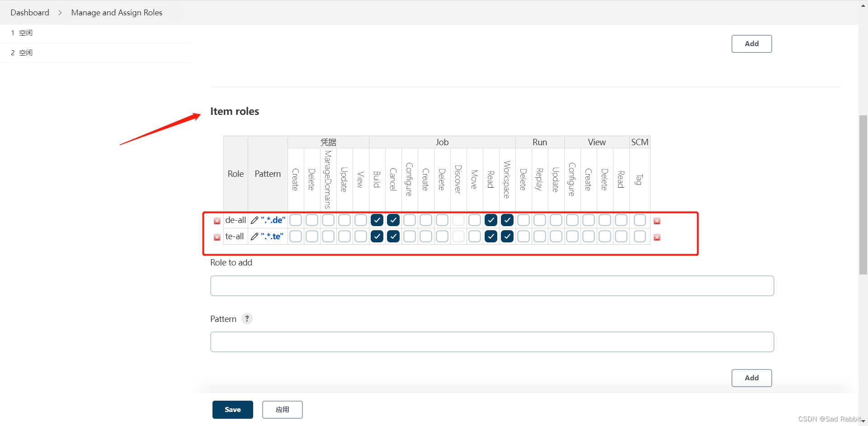This screenshot has height=426, width=868.
Task: Click the ManageDomains column header
Action: (x=328, y=180)
